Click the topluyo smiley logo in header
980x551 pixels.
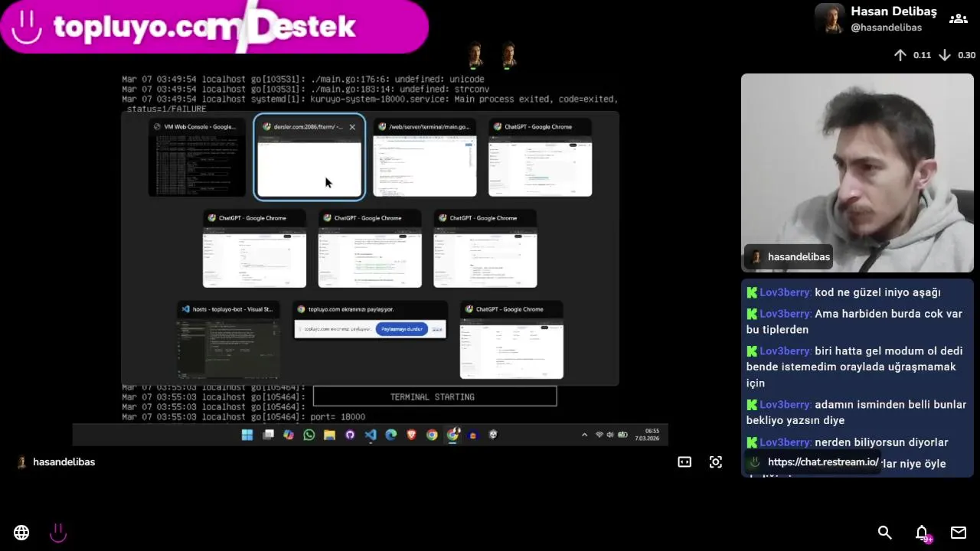27,27
